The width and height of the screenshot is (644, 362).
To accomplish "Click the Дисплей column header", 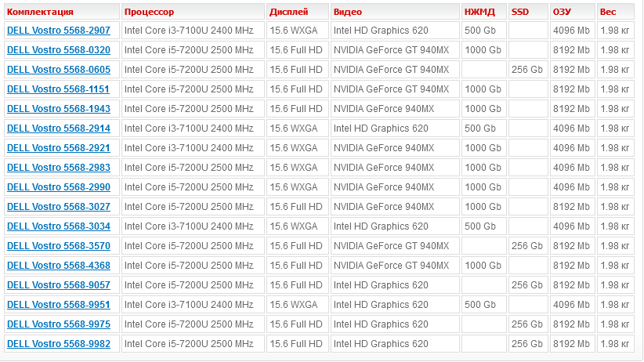I will coord(298,12).
